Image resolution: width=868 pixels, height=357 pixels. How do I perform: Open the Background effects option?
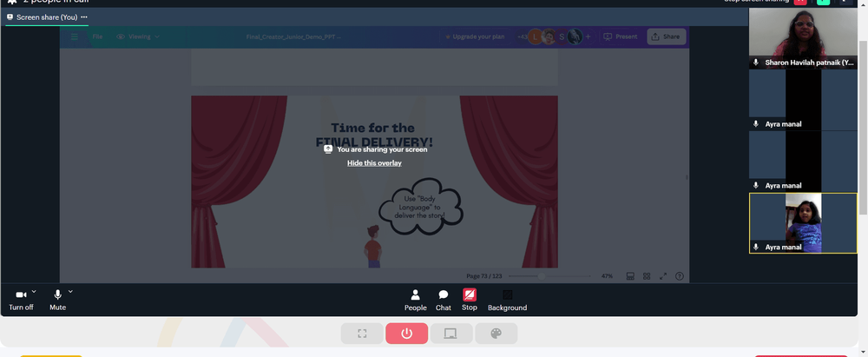(x=507, y=300)
